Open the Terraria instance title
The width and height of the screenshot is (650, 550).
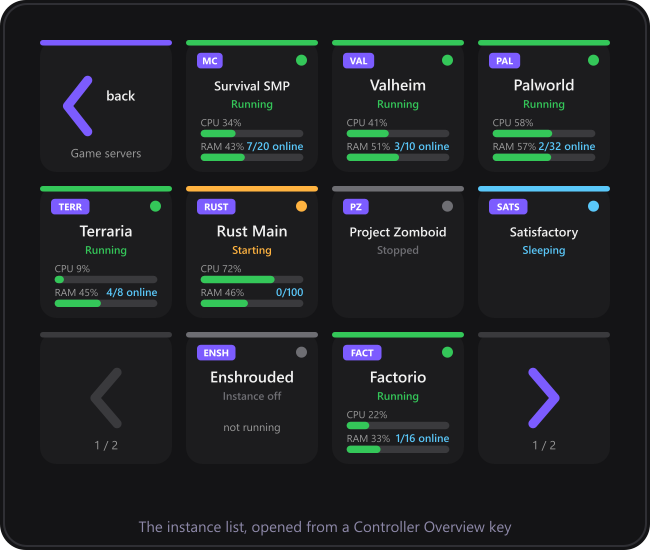click(106, 231)
